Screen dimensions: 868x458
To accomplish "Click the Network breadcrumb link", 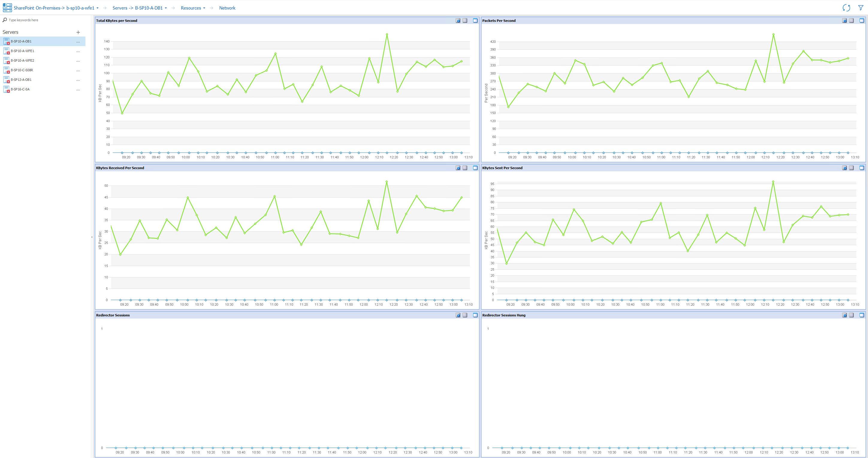I will [227, 8].
